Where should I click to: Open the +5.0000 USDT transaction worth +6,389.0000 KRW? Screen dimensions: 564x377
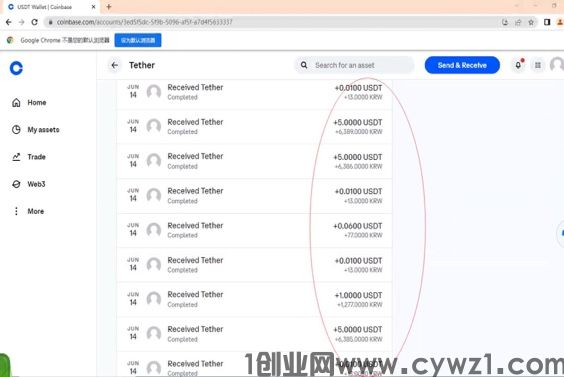[x=254, y=127]
